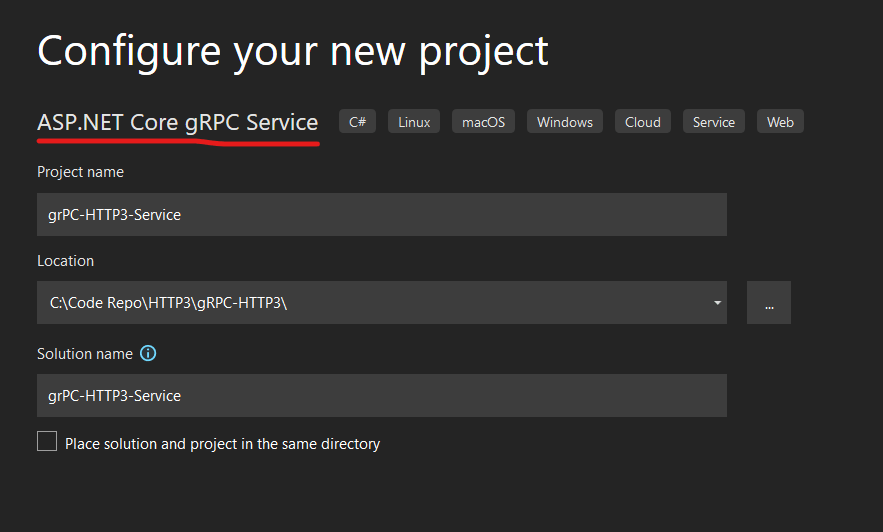Open the folder browse dialog with the ellipsis button
This screenshot has height=532, width=883.
click(768, 303)
